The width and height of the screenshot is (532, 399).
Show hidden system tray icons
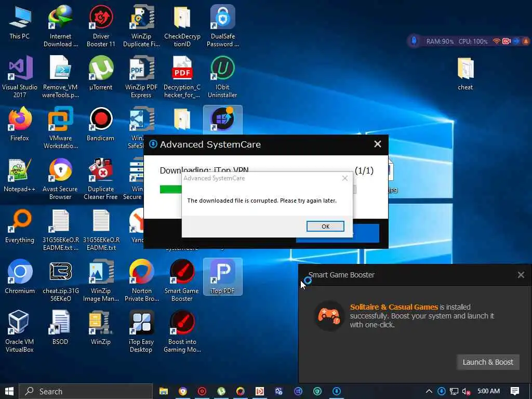click(x=429, y=391)
